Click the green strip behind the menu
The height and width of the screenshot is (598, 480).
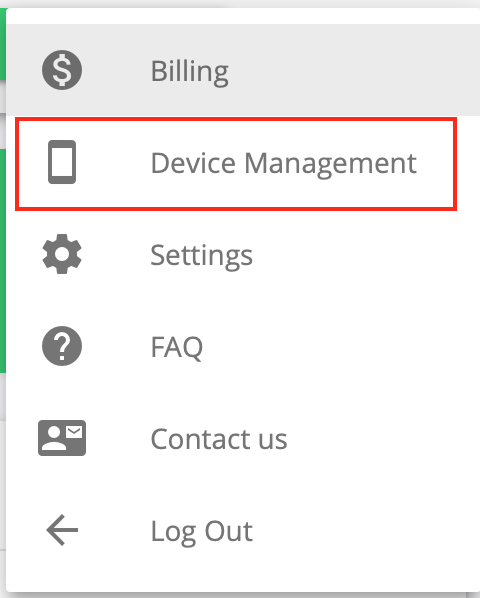(x=3, y=259)
